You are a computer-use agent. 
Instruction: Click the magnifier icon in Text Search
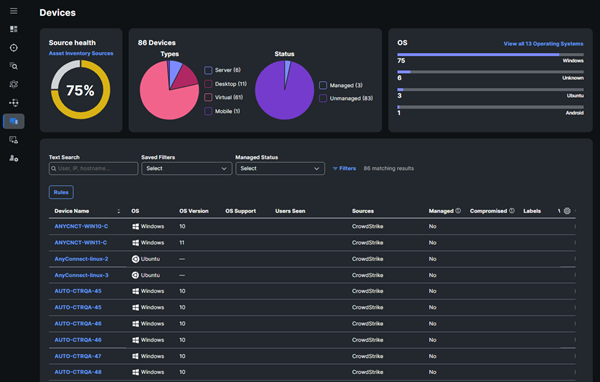(x=54, y=168)
